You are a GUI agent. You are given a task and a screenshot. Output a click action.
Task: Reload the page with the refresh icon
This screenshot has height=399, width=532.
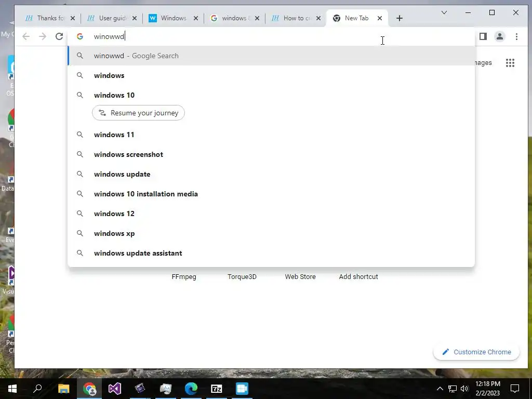pyautogui.click(x=59, y=36)
